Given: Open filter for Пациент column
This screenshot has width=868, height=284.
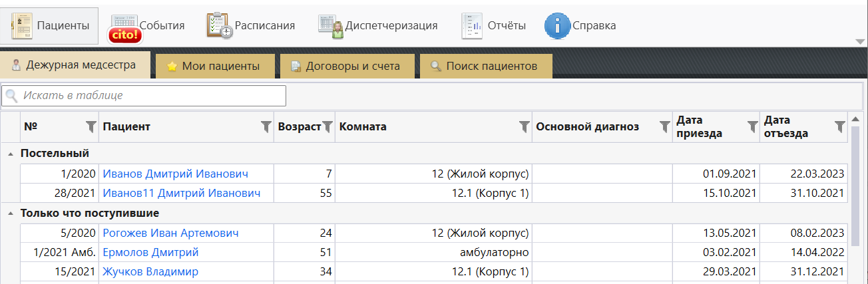Looking at the screenshot, I should tap(266, 126).
